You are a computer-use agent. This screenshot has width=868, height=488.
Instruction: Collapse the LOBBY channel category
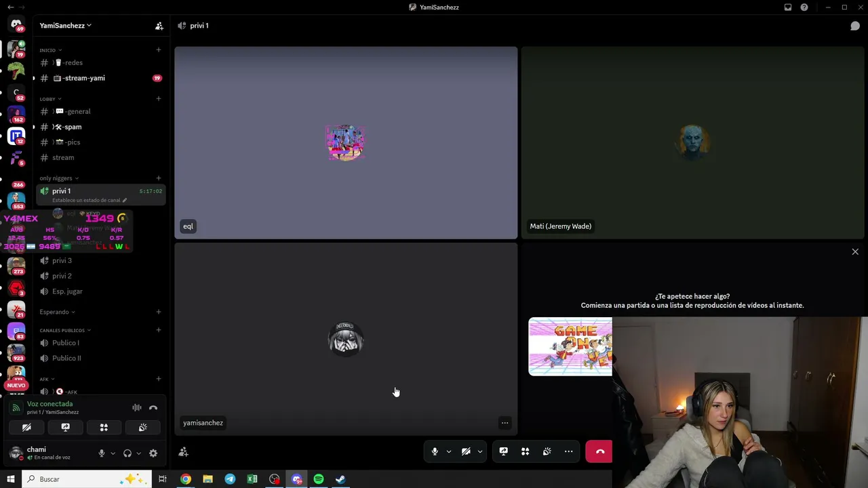pyautogui.click(x=51, y=99)
